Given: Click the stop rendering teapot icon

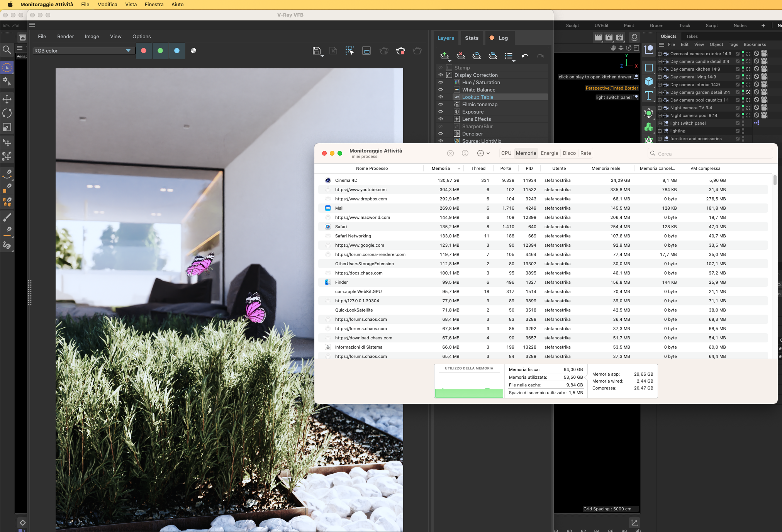Looking at the screenshot, I should (x=400, y=51).
